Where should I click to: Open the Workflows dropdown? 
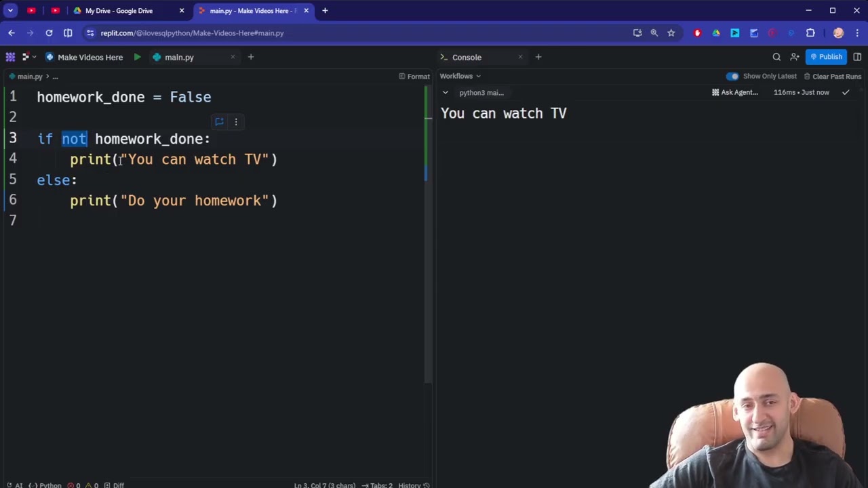(x=460, y=76)
